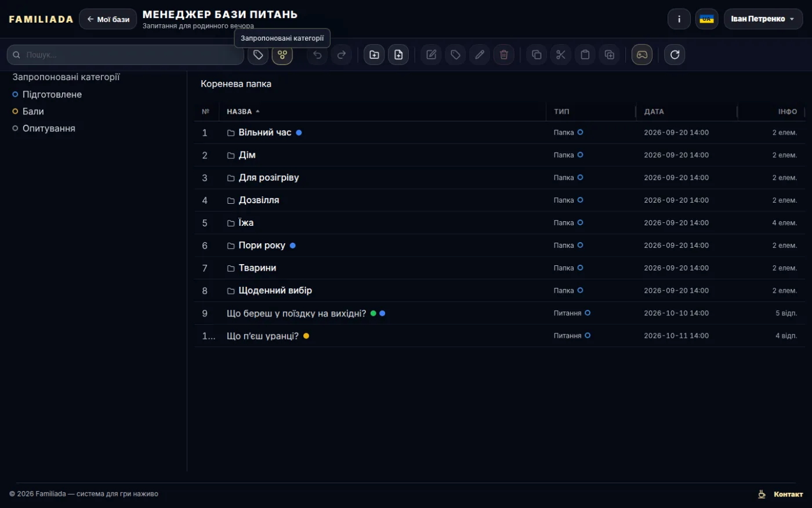Click green dot on Що береш question
This screenshot has height=508, width=812.
coord(373,314)
